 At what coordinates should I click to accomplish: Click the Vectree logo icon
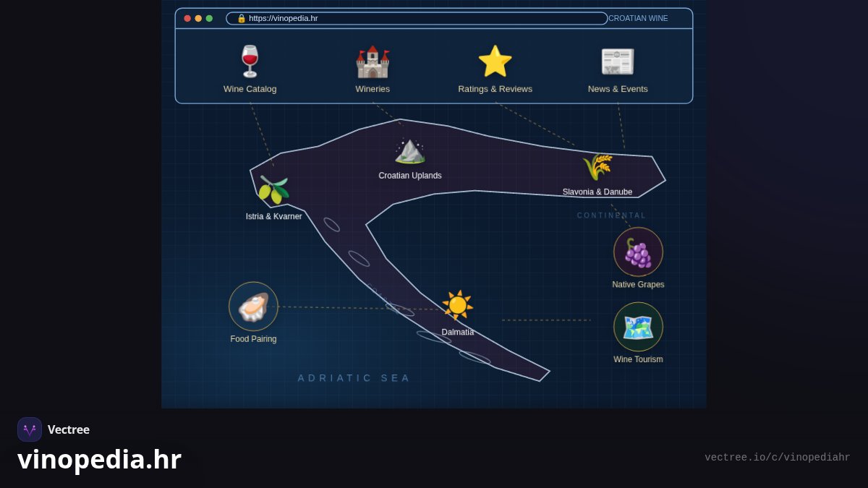[x=30, y=429]
